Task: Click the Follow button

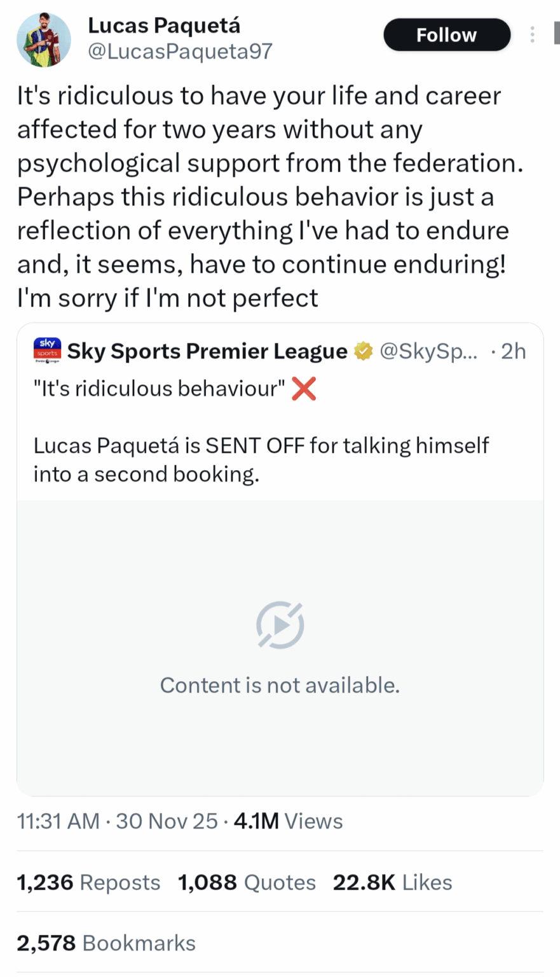Action: (446, 35)
